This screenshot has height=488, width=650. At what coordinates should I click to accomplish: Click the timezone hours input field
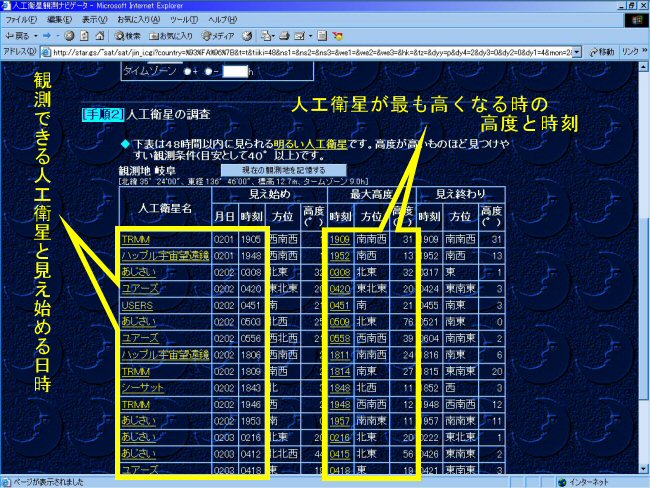(235, 71)
